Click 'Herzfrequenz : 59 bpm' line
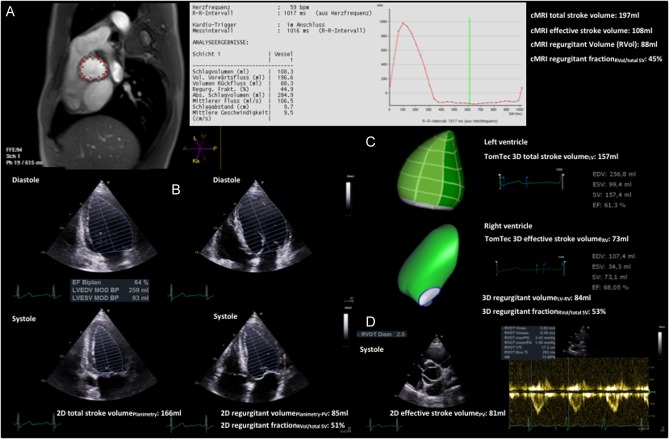The height and width of the screenshot is (439, 669). (252, 8)
